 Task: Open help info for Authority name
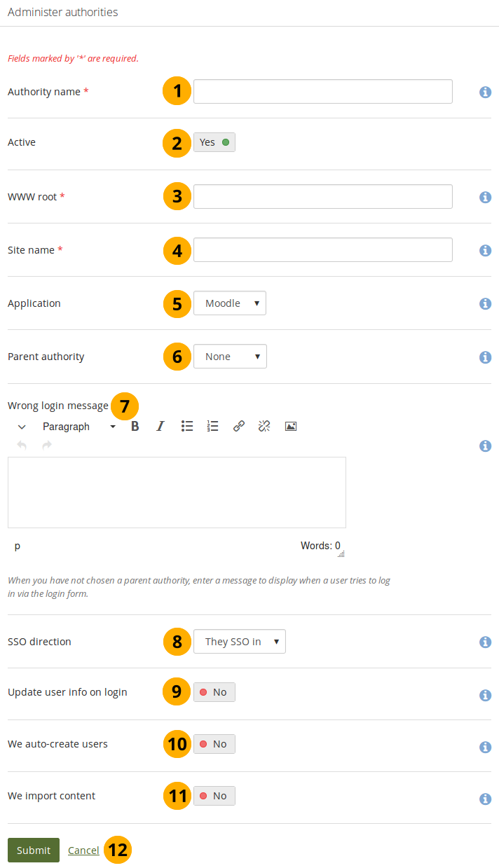[x=485, y=92]
